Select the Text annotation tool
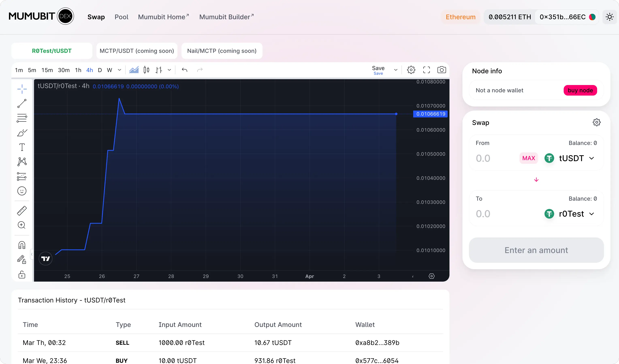The image size is (619, 364). (x=22, y=147)
